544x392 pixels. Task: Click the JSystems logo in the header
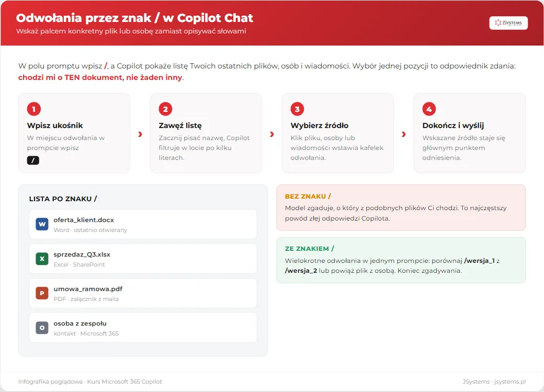point(508,23)
